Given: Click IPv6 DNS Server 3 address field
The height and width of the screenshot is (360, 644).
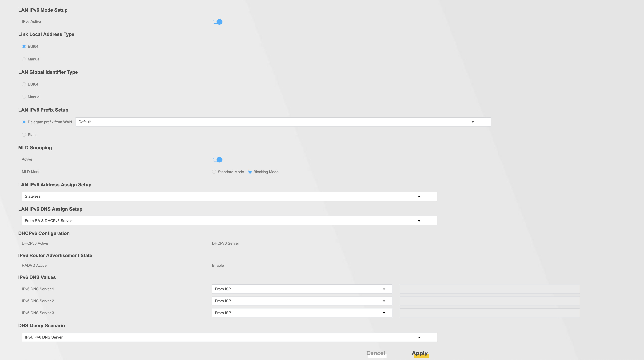Looking at the screenshot, I should [490, 313].
